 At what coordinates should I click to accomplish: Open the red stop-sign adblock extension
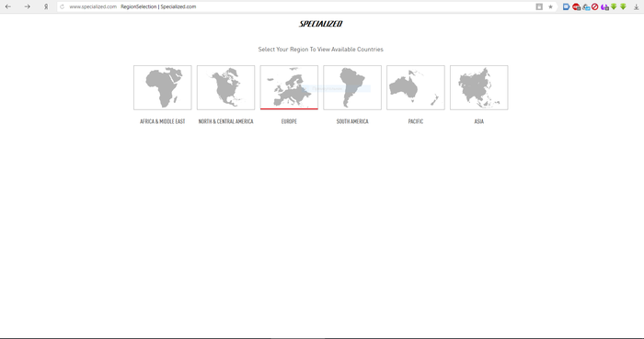tap(576, 6)
